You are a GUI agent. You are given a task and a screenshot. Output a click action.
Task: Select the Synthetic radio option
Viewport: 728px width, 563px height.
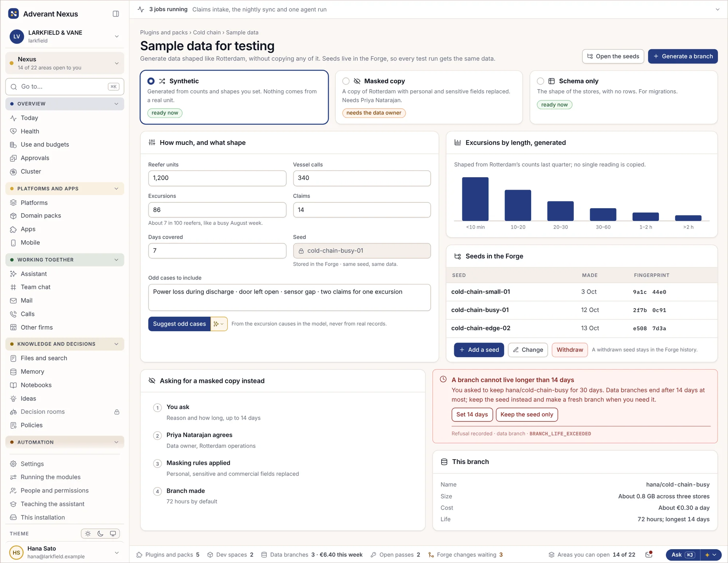(151, 81)
